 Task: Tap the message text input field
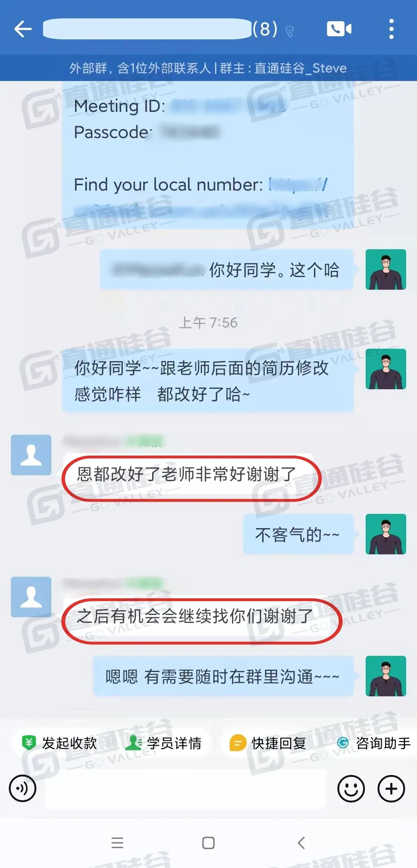186,789
